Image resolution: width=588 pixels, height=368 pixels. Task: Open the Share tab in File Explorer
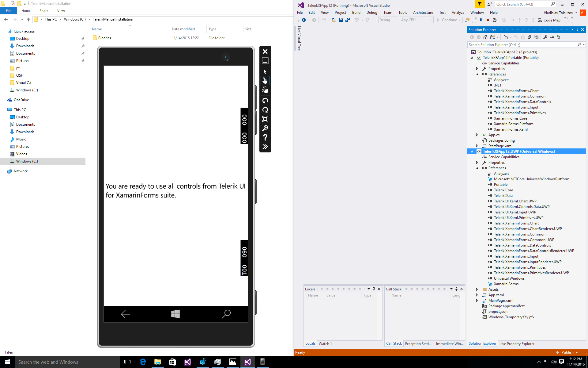[44, 11]
